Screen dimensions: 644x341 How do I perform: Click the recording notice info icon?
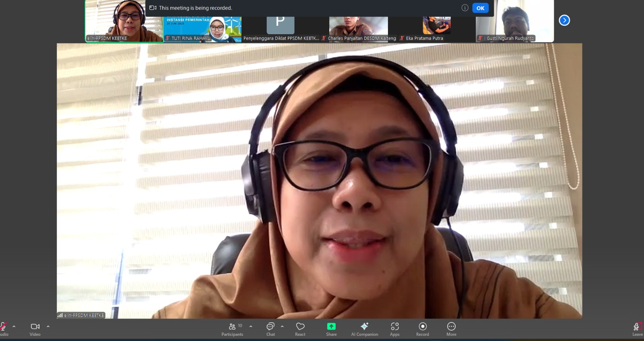click(465, 8)
